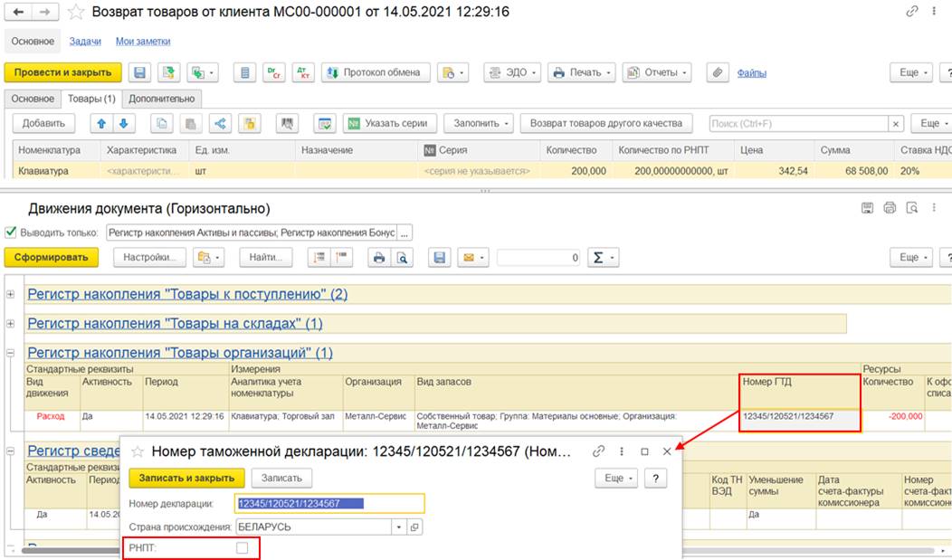Screen dimensions: 952x560
Task: Click Провести и закрыть button
Action: tap(63, 72)
